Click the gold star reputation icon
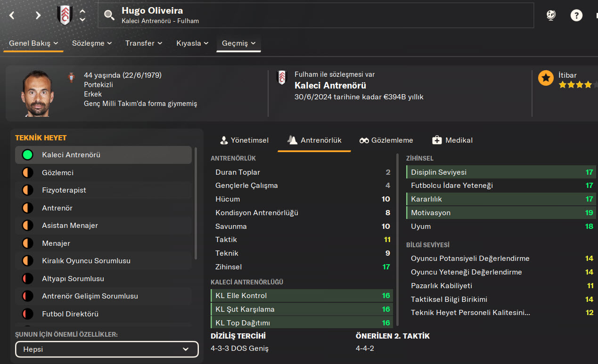The width and height of the screenshot is (598, 364). 546,78
